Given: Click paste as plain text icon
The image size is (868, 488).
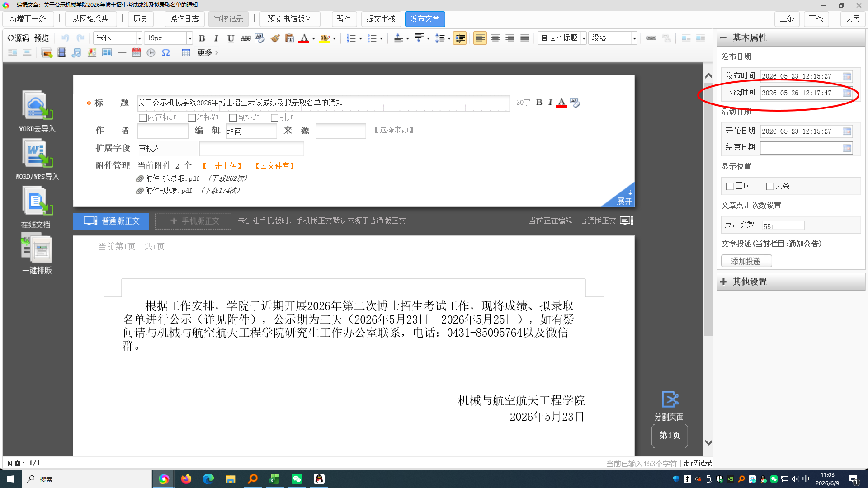Looking at the screenshot, I should click(290, 38).
